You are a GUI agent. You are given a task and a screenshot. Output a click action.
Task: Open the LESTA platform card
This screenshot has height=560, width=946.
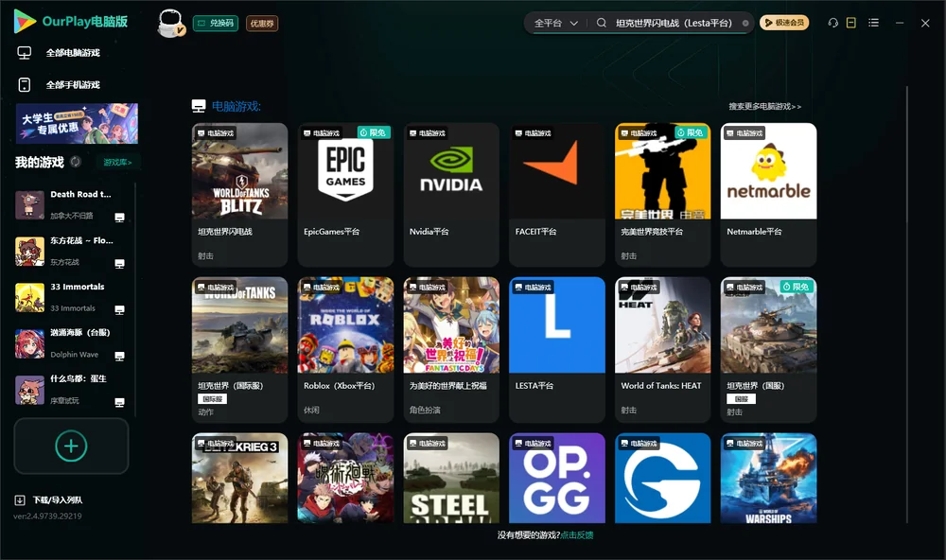tap(557, 349)
